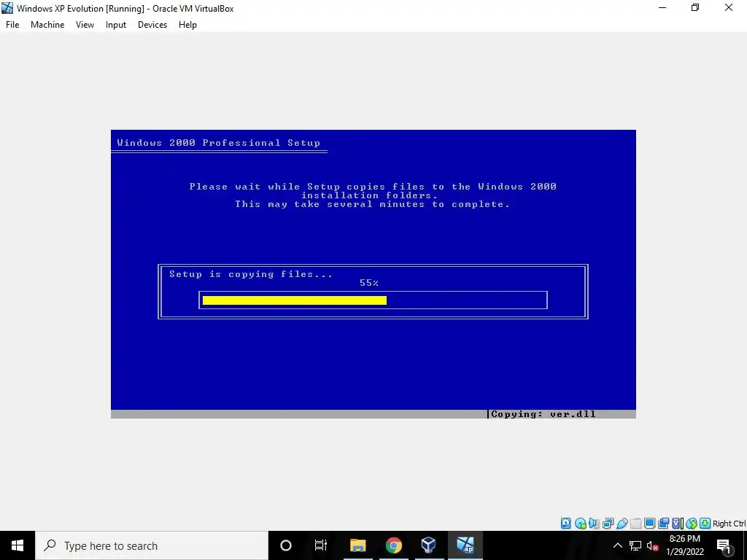Click the recording status icon
This screenshot has width=747, height=560.
click(663, 524)
